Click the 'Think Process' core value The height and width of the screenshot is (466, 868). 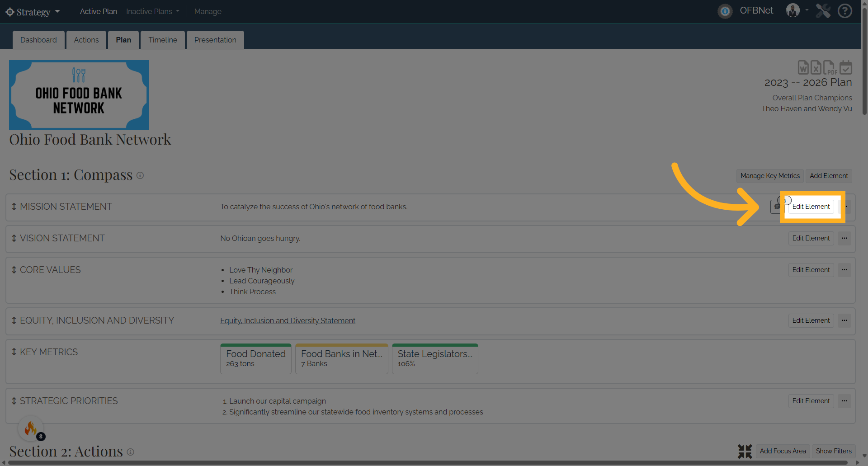tap(252, 292)
